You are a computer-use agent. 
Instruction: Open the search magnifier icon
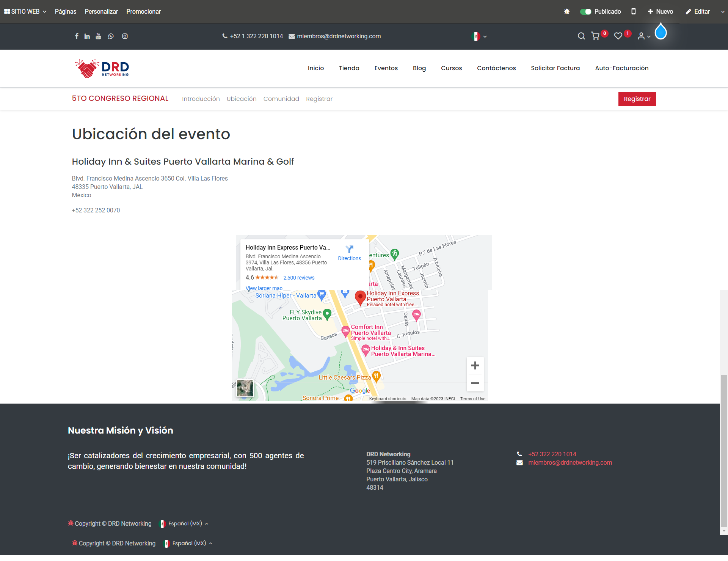coord(581,36)
